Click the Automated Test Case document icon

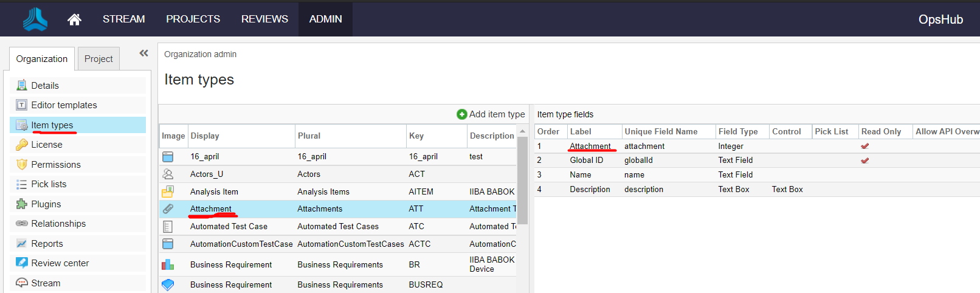click(168, 227)
